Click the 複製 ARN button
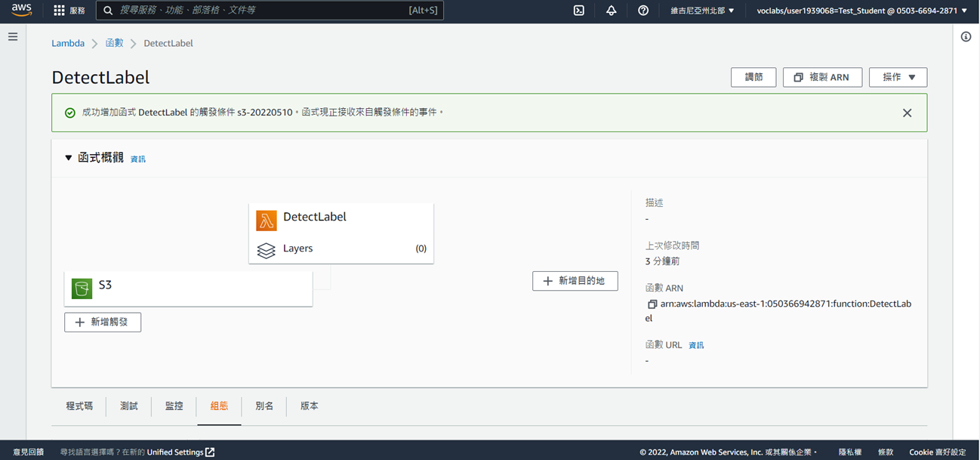Screen dimensions: 980x460 point(822,77)
